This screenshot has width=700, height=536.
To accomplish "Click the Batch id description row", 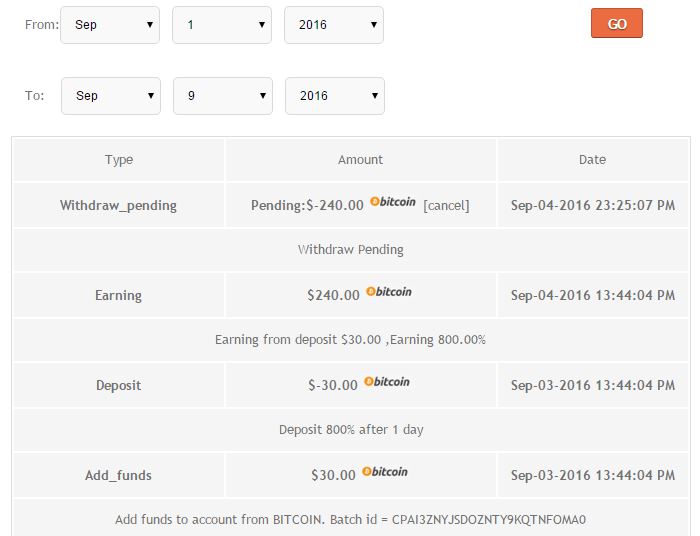I will [350, 520].
